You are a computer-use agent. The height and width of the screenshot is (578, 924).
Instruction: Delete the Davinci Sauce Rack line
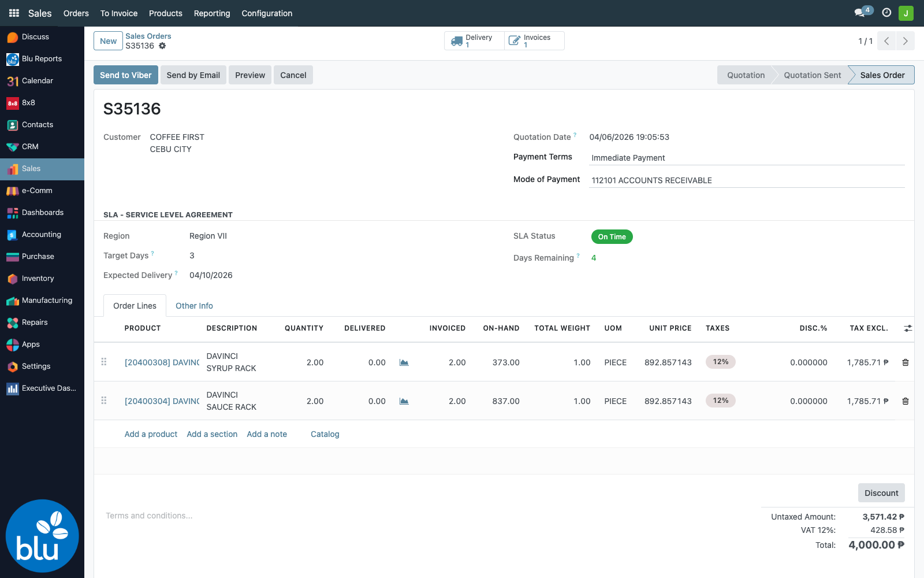coord(905,401)
